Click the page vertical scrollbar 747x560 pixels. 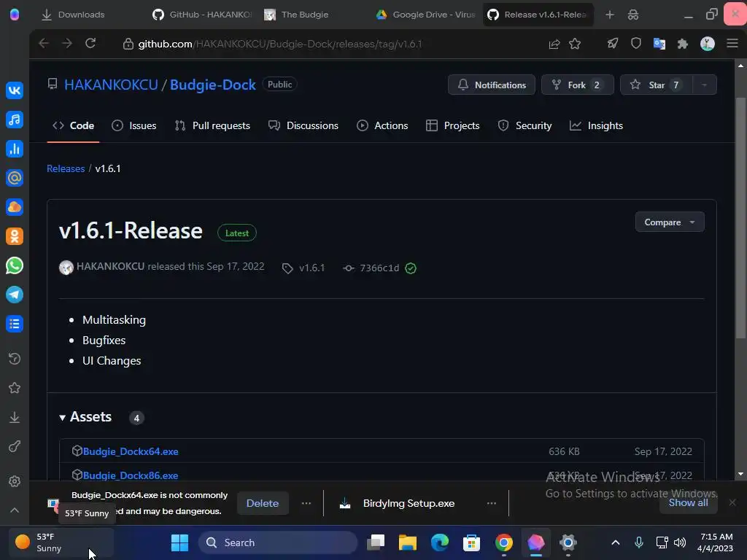[740, 217]
